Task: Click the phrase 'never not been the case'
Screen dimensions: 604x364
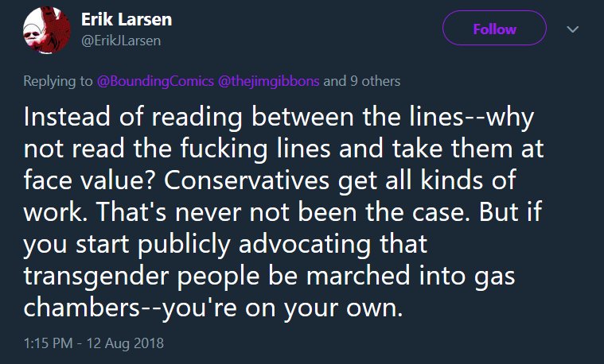Action: (322, 212)
